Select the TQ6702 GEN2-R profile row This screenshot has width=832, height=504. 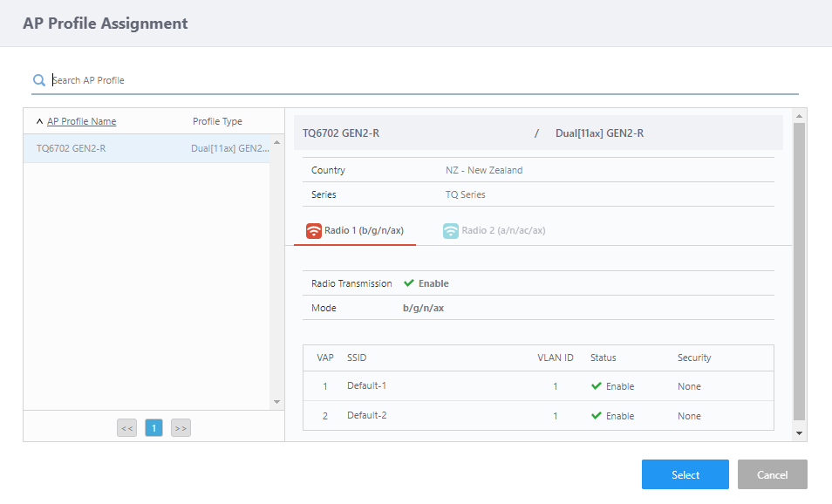pos(148,148)
